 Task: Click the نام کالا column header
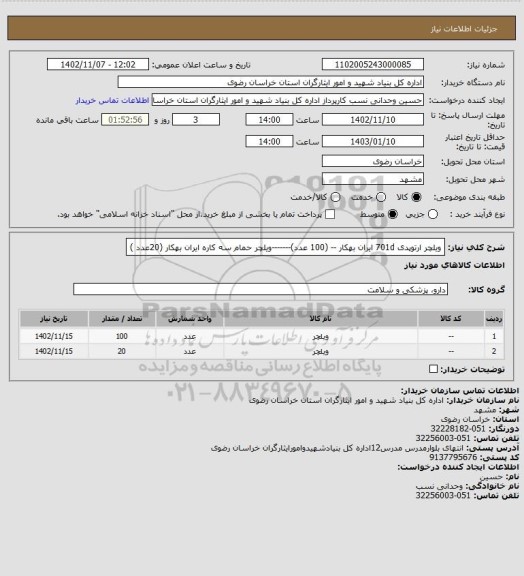[x=320, y=319]
